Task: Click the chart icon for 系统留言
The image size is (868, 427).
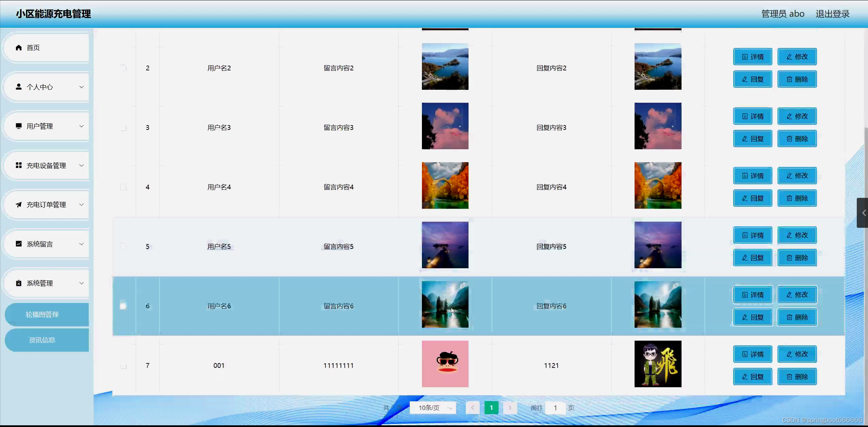Action: coord(19,244)
